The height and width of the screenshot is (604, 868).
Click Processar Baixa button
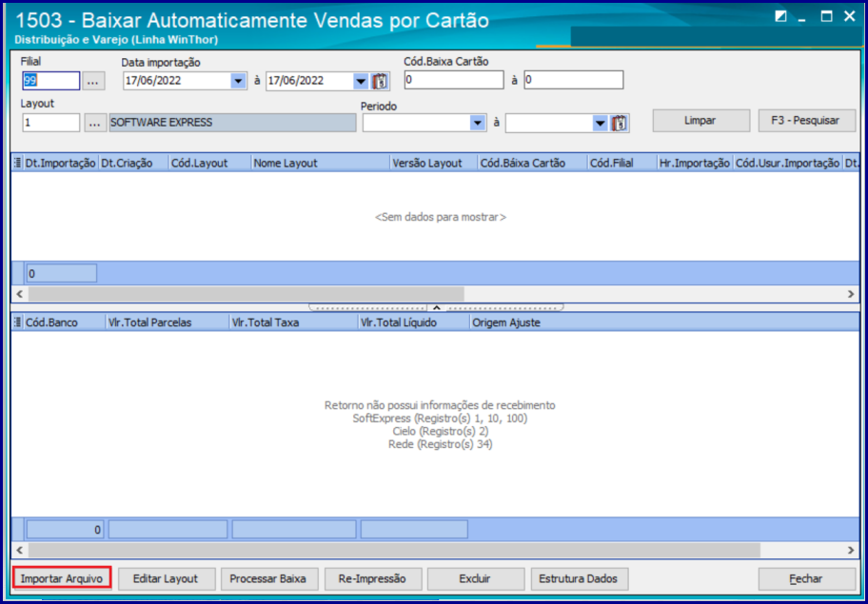pyautogui.click(x=268, y=579)
